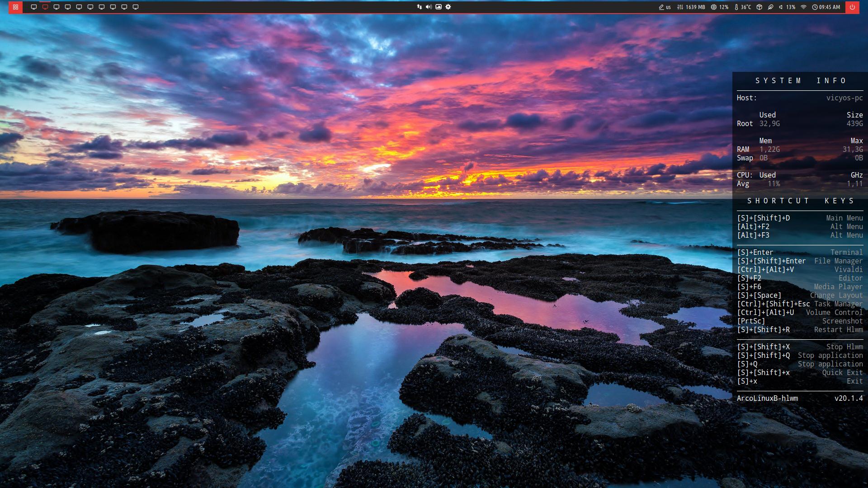Viewport: 868px width, 488px height.
Task: Click the package box updates icon
Action: (x=759, y=7)
